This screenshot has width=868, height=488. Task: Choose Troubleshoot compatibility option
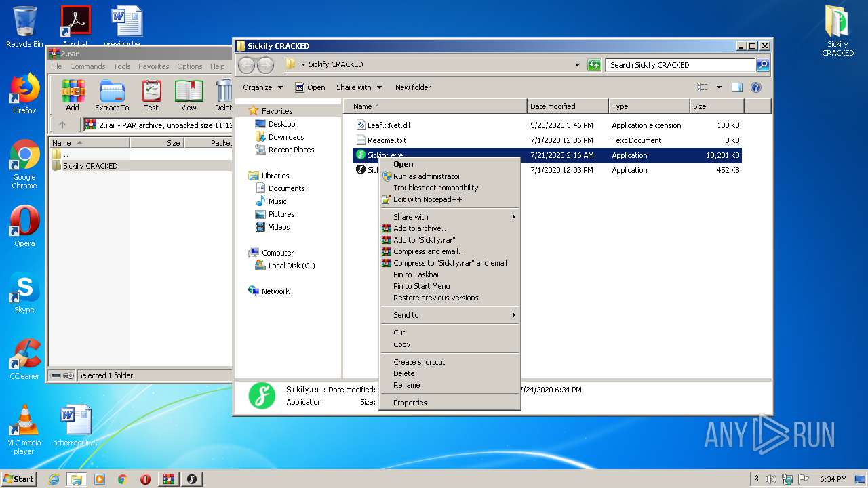point(450,188)
